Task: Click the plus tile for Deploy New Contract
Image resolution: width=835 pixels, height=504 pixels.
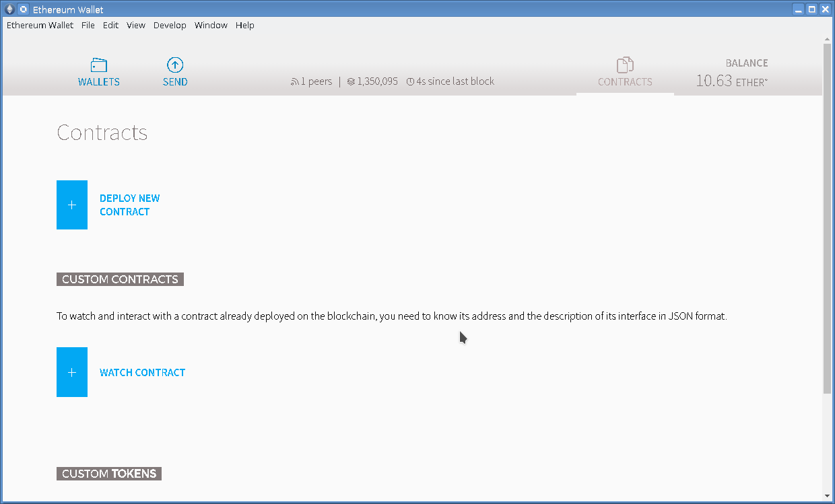Action: [x=72, y=205]
